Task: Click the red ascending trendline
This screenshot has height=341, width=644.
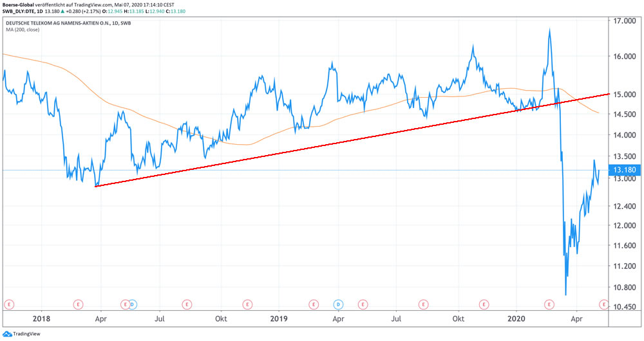Action: tap(352, 140)
